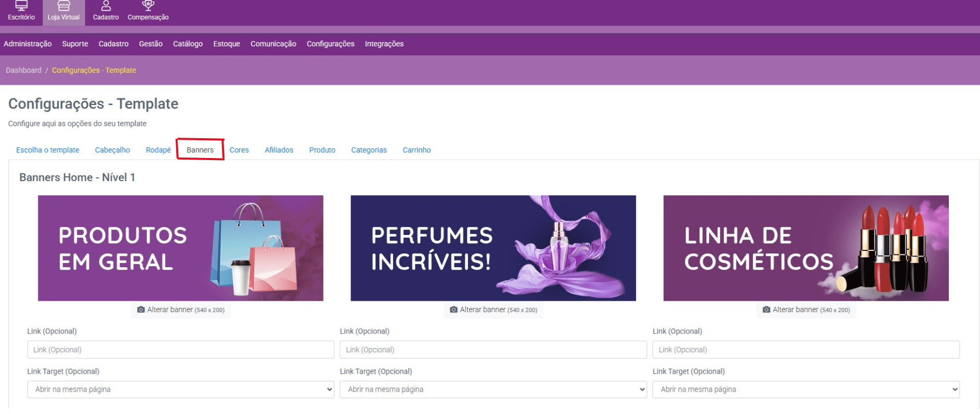Open Link Target dropdown for Produtos em Geral banner

[181, 390]
